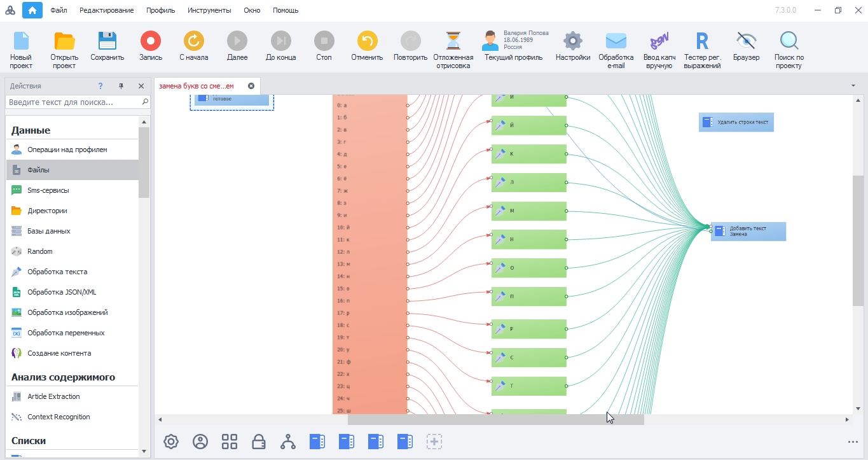868x460 pixels.
Task: Pin the Действия panel
Action: 121,86
